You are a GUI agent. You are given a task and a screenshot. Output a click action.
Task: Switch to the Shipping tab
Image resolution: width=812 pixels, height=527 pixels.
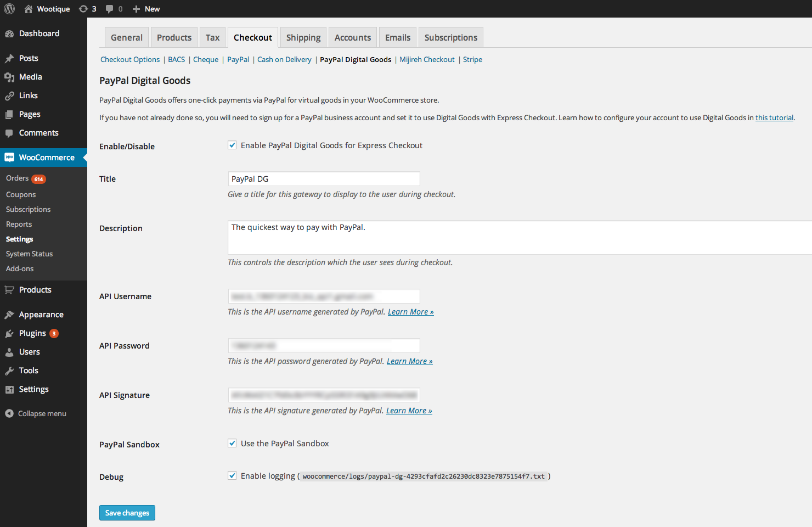point(303,37)
